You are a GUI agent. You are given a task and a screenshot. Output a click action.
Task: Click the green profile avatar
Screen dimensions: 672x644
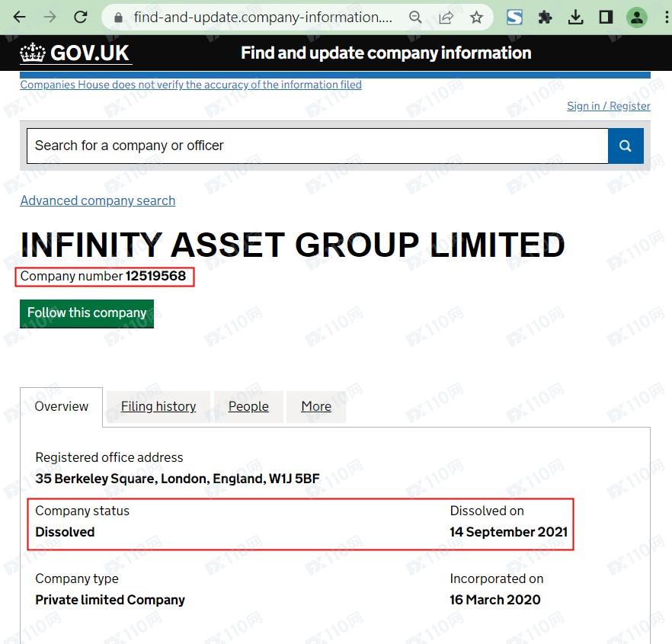pos(636,17)
